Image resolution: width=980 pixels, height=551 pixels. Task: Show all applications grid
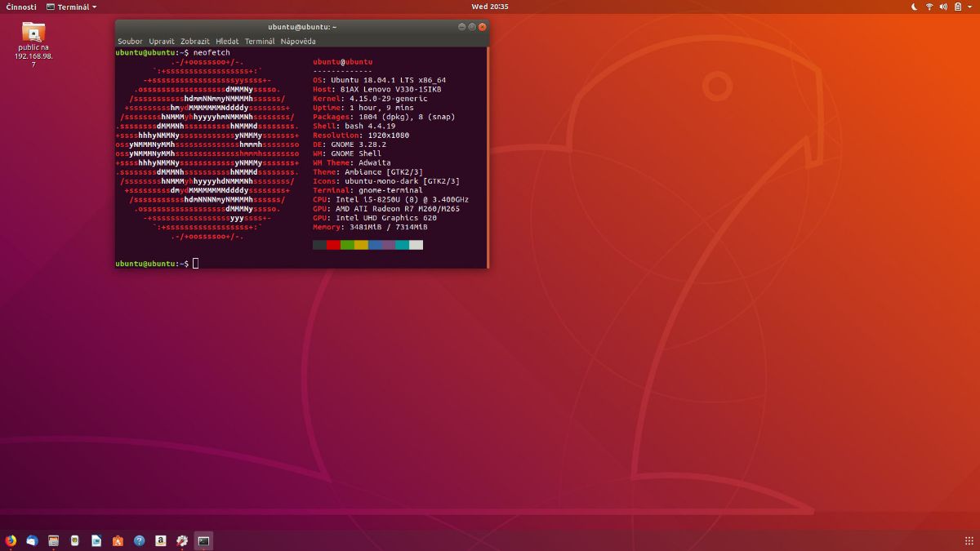click(969, 540)
